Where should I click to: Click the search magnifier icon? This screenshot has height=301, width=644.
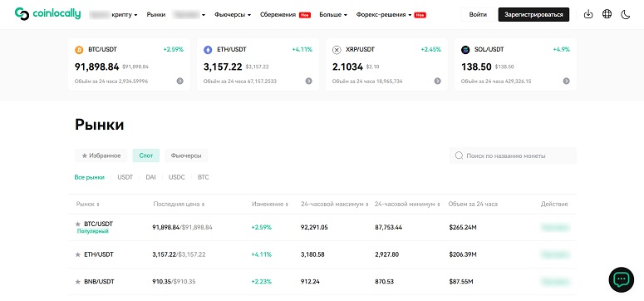point(460,155)
